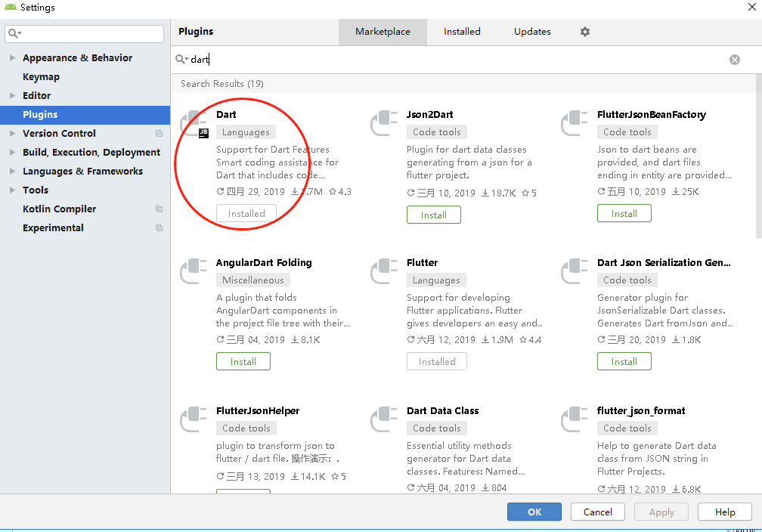The width and height of the screenshot is (762, 532).
Task: Clear the dart search text
Action: pos(735,59)
